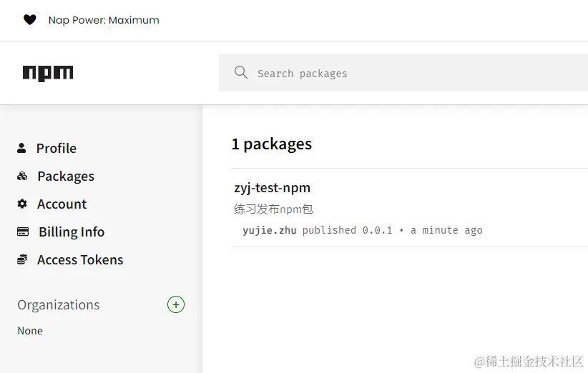Image resolution: width=588 pixels, height=373 pixels.
Task: Open the zyj-test-npm package link
Action: point(273,188)
